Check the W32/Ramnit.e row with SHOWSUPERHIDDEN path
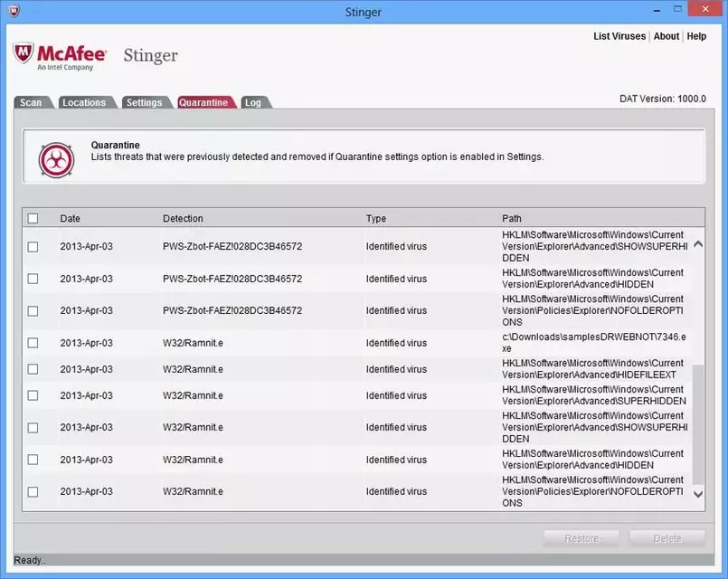Viewport: 728px width, 579px height. [33, 428]
